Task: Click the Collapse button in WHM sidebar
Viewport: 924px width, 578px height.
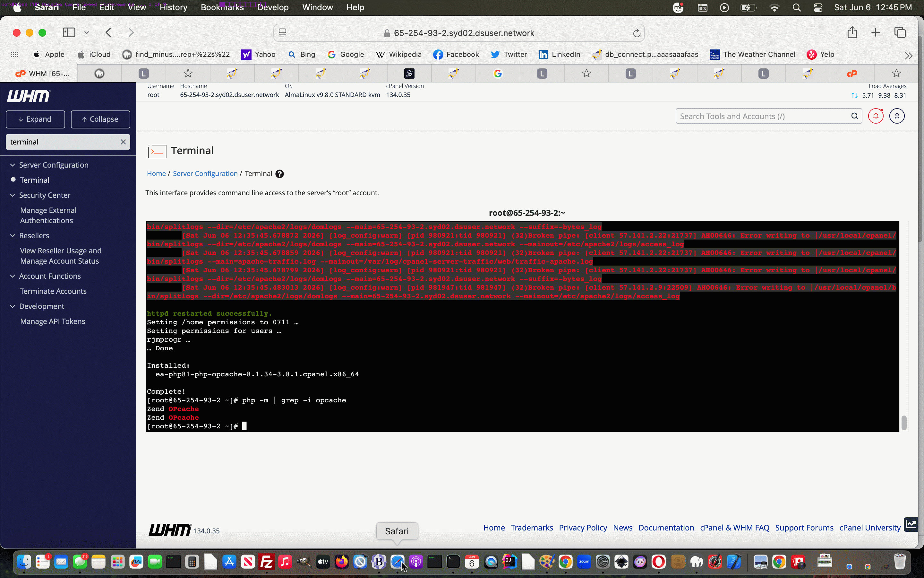Action: click(100, 119)
